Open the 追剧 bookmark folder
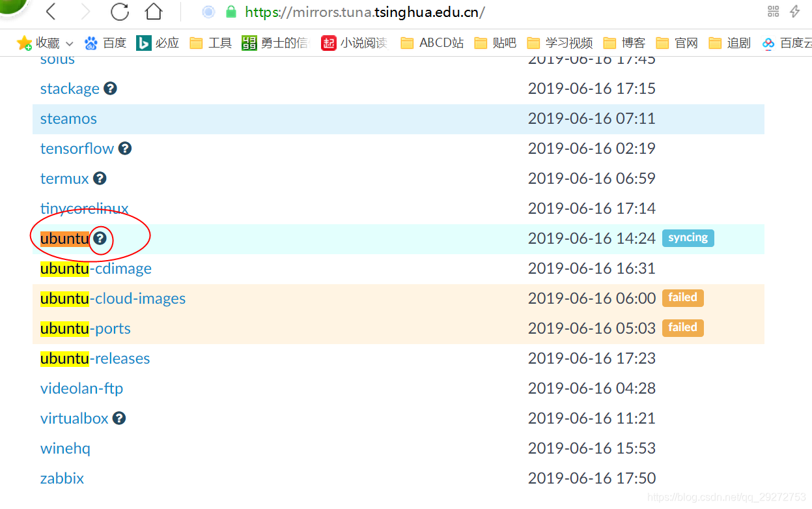 click(729, 43)
